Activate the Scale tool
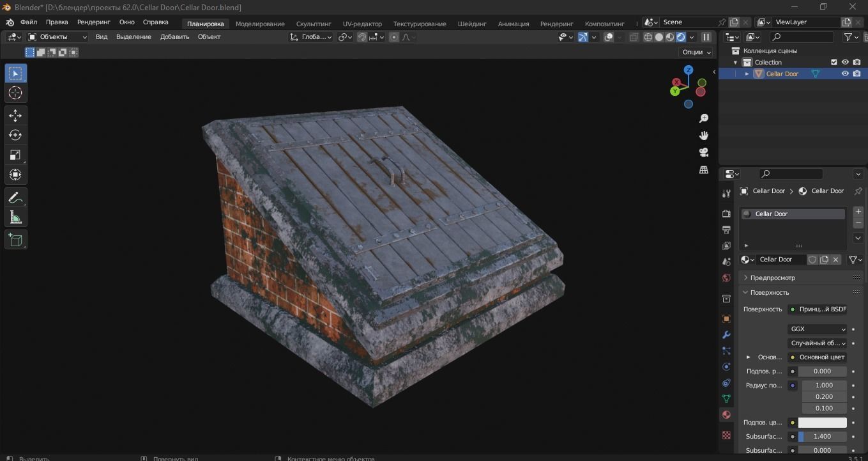 tap(15, 155)
